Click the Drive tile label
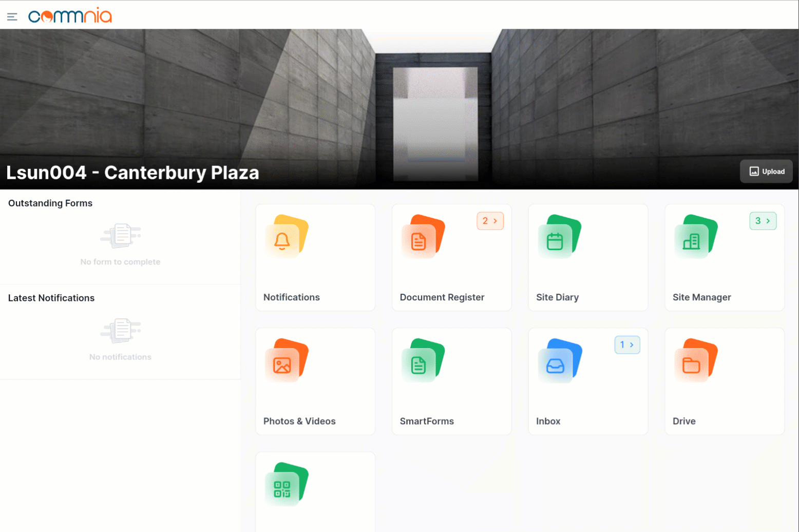This screenshot has height=532, width=799. click(x=684, y=421)
